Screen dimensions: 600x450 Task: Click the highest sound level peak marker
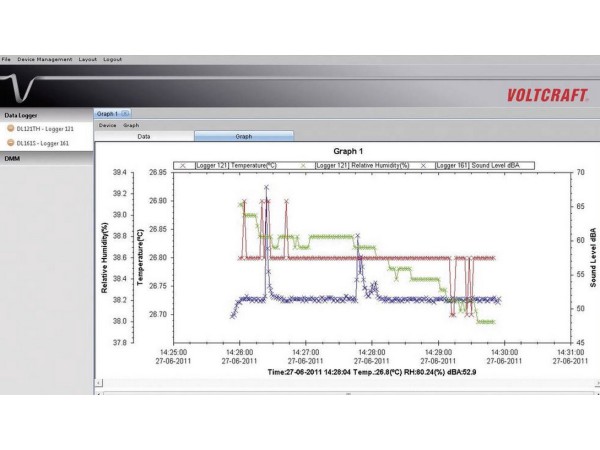tap(266, 187)
